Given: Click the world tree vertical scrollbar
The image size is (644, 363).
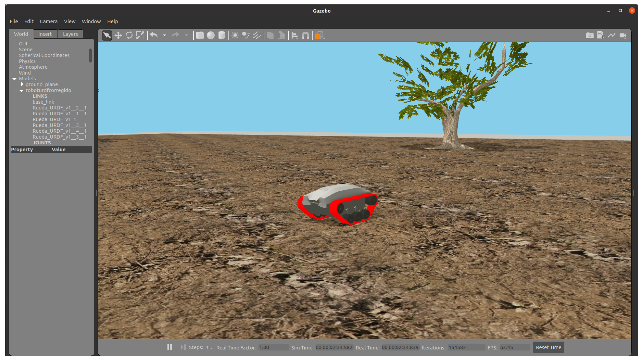Looking at the screenshot, I should 90,56.
